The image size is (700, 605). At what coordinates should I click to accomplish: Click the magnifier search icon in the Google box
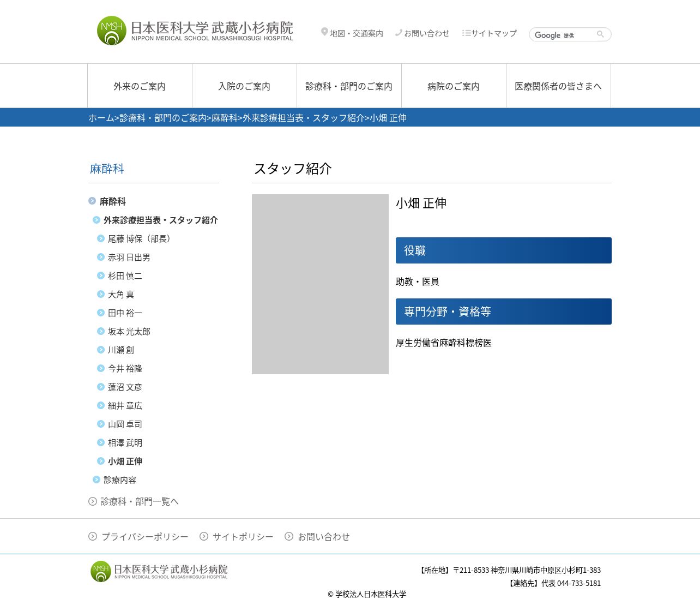tap(600, 34)
